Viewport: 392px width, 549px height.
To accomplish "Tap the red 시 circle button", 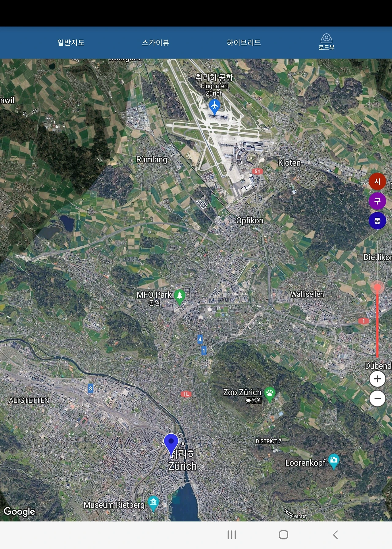I will tap(377, 182).
